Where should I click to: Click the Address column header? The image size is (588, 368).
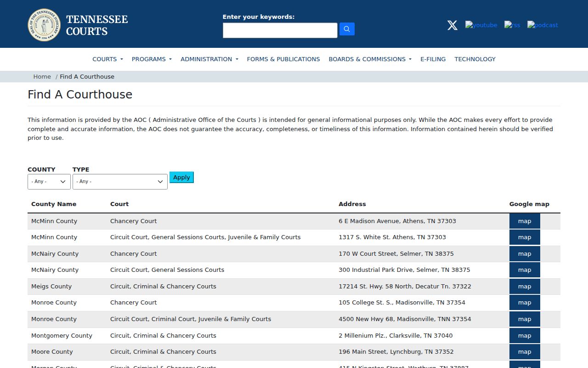tap(352, 204)
